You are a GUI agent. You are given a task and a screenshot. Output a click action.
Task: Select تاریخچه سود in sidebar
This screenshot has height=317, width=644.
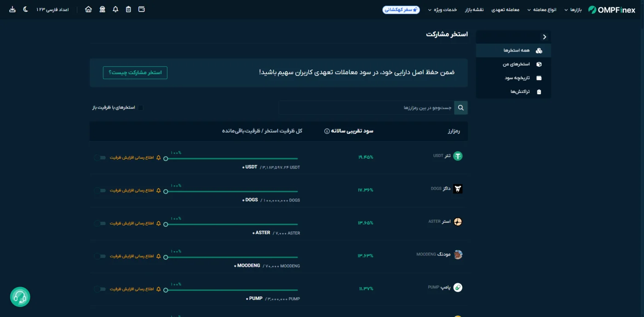point(513,78)
